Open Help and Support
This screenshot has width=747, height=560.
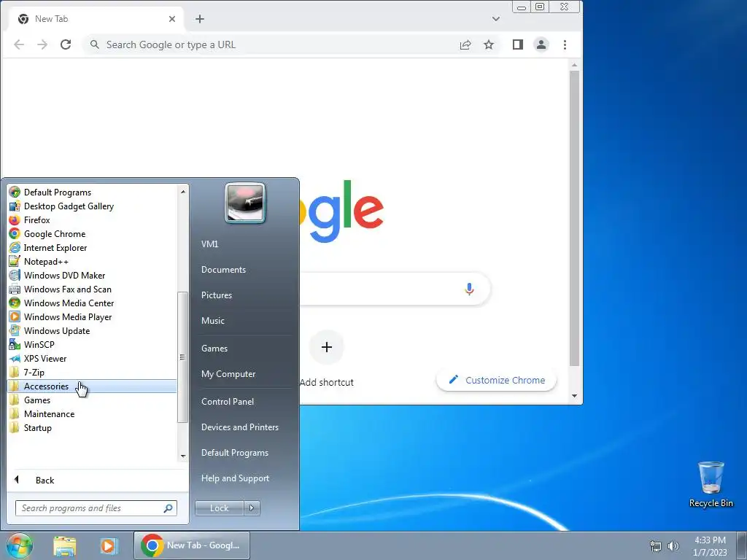(235, 478)
